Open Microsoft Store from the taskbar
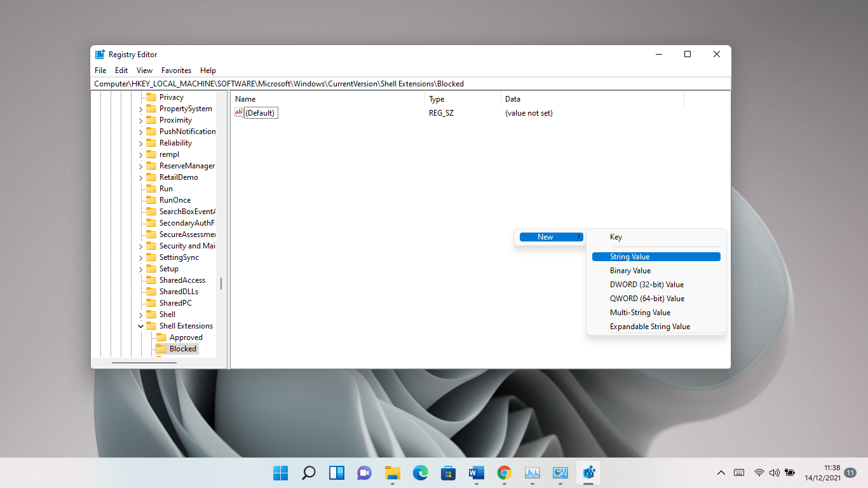The height and width of the screenshot is (488, 868). pos(448,473)
